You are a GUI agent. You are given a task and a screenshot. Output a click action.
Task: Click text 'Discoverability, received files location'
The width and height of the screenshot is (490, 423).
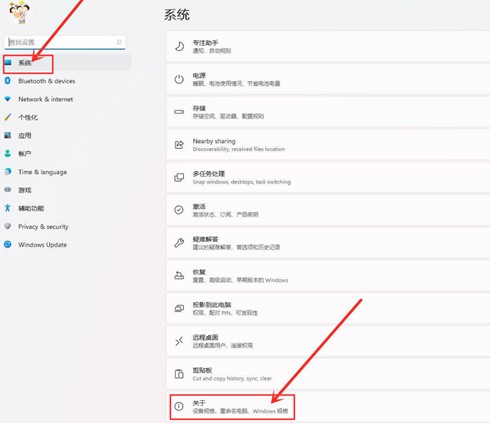click(239, 149)
